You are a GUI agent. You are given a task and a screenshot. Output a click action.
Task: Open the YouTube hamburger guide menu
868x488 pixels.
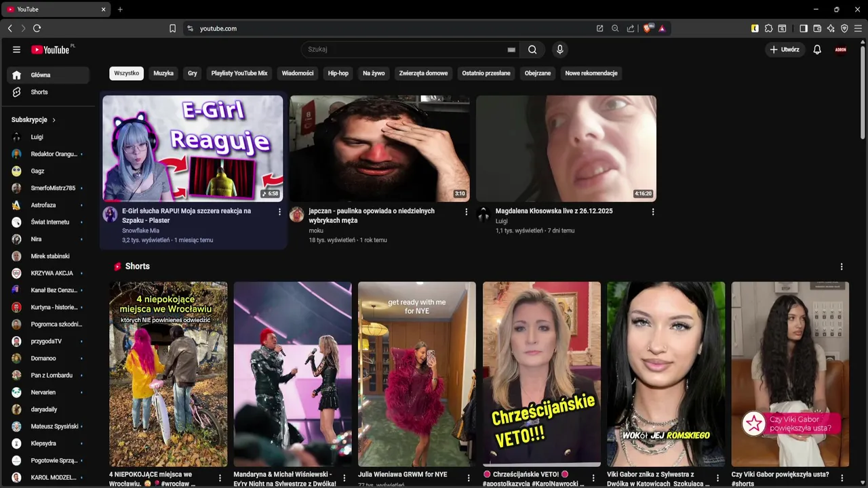coord(16,49)
